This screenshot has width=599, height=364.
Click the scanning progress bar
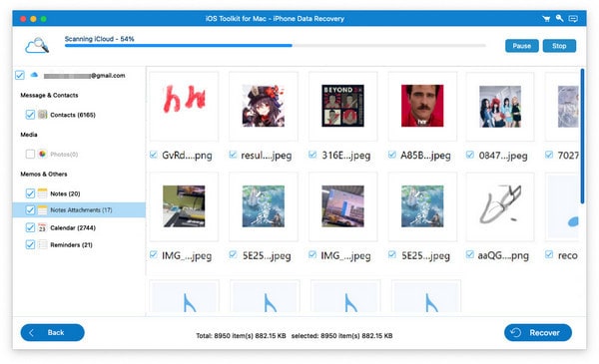(276, 46)
